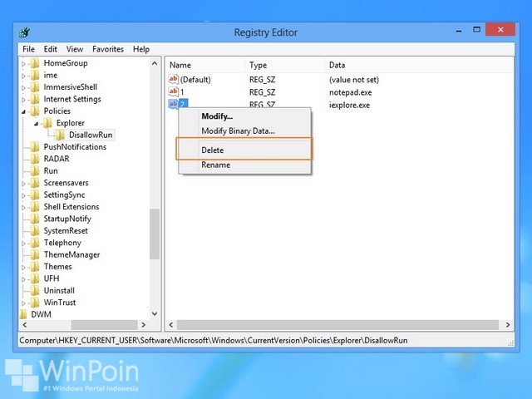Expand the ImmersiveShell key
This screenshot has height=399, width=532.
click(x=23, y=88)
